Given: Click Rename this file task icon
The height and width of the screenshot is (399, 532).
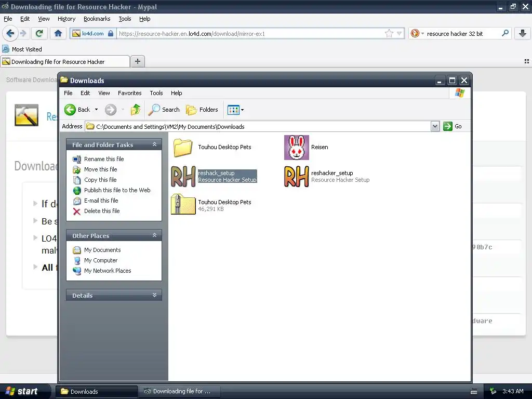Looking at the screenshot, I should point(77,159).
